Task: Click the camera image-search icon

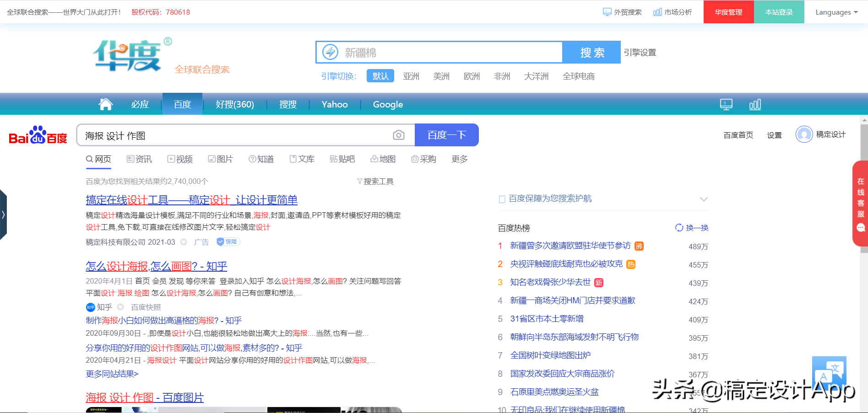Action: (399, 135)
